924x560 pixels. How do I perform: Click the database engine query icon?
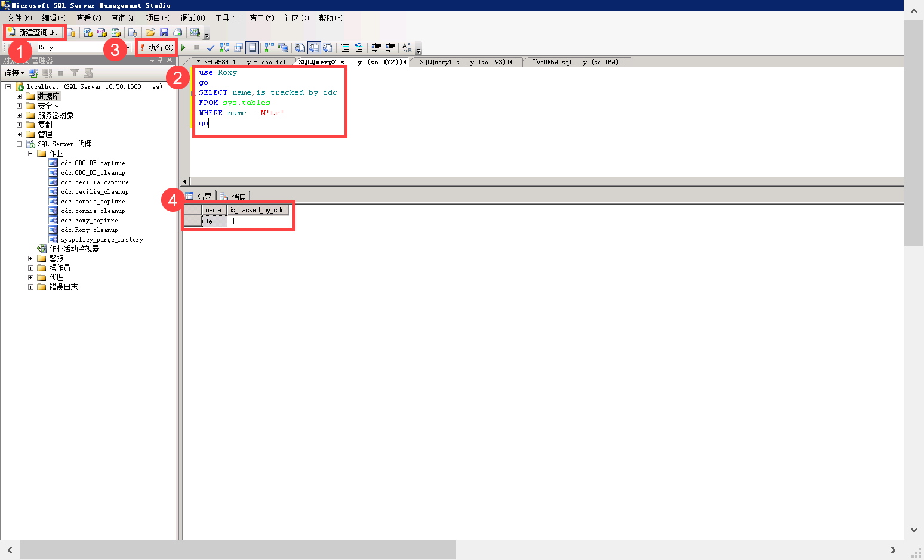[71, 32]
